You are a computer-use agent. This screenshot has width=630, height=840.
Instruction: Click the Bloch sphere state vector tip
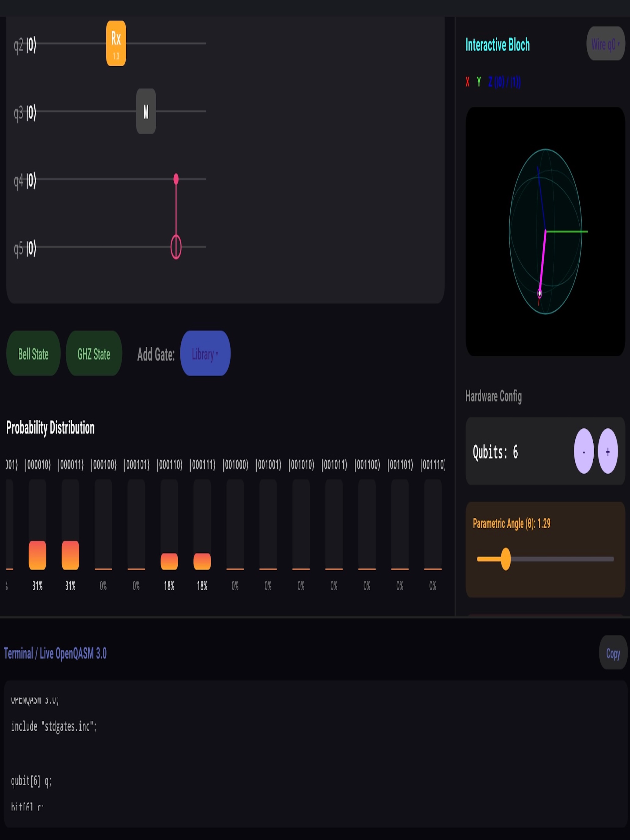[540, 293]
